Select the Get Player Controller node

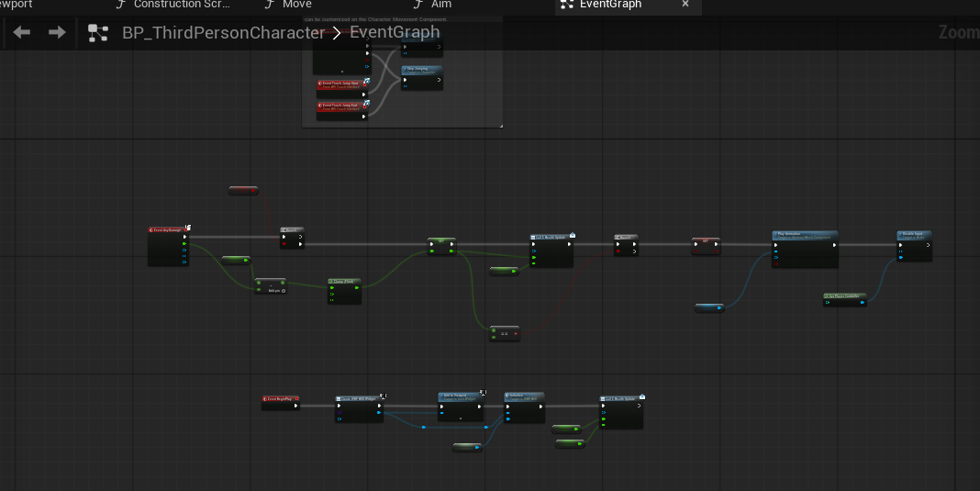[844, 296]
